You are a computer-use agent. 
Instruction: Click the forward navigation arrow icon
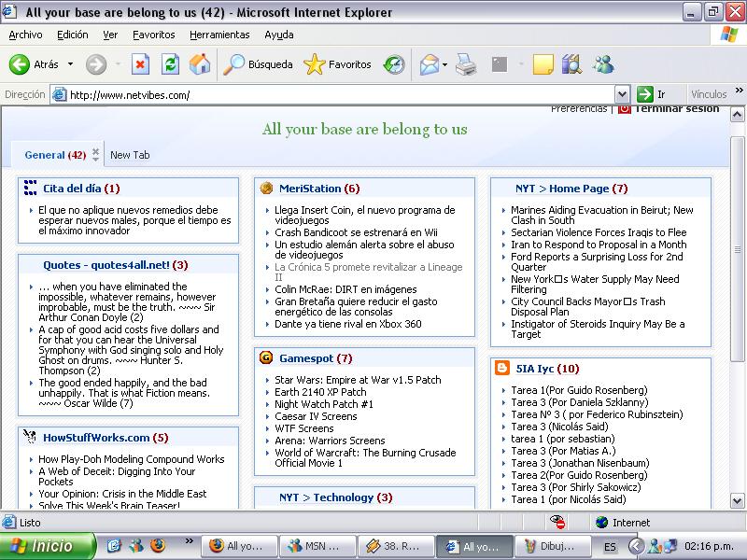coord(96,64)
